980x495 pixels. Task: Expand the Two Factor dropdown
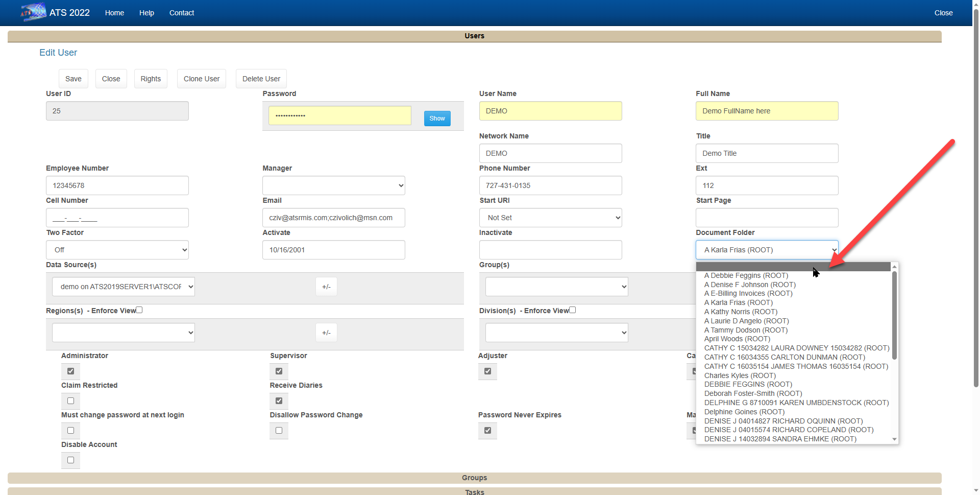[117, 250]
